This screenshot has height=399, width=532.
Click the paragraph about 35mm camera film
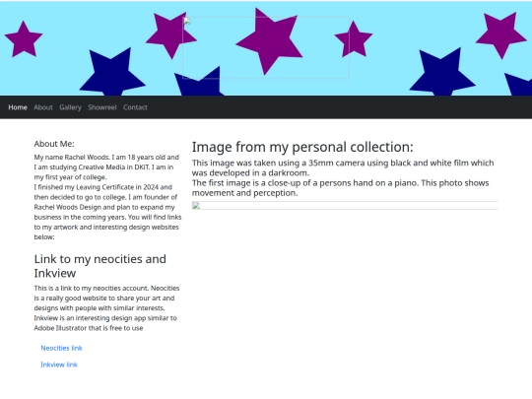(x=343, y=177)
